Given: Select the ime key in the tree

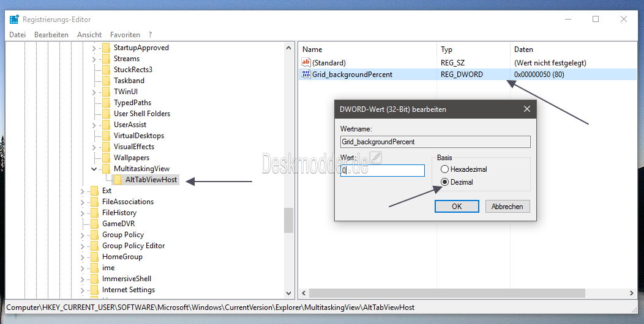Looking at the screenshot, I should click(108, 268).
